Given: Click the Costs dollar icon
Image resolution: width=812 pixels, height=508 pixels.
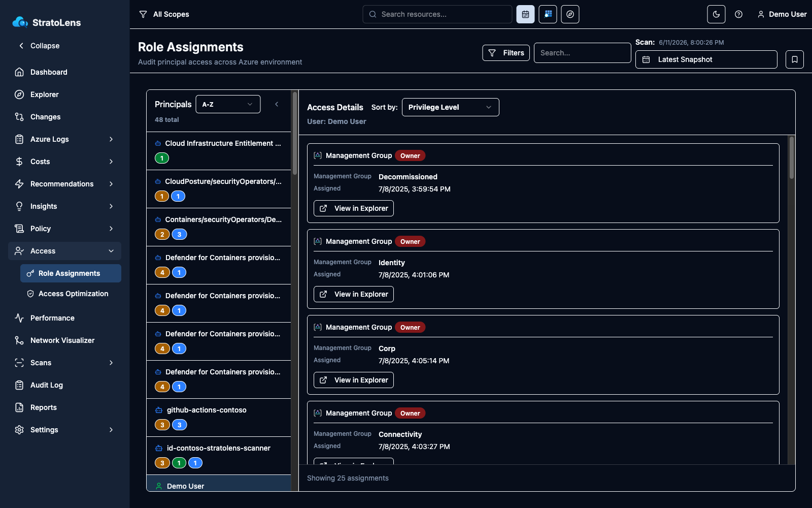Looking at the screenshot, I should click(19, 162).
